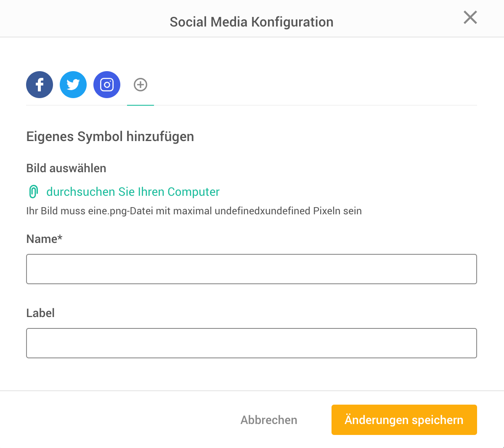504x448 pixels.
Task: Click the 'Social Media Konfiguration' title
Action: tap(252, 22)
